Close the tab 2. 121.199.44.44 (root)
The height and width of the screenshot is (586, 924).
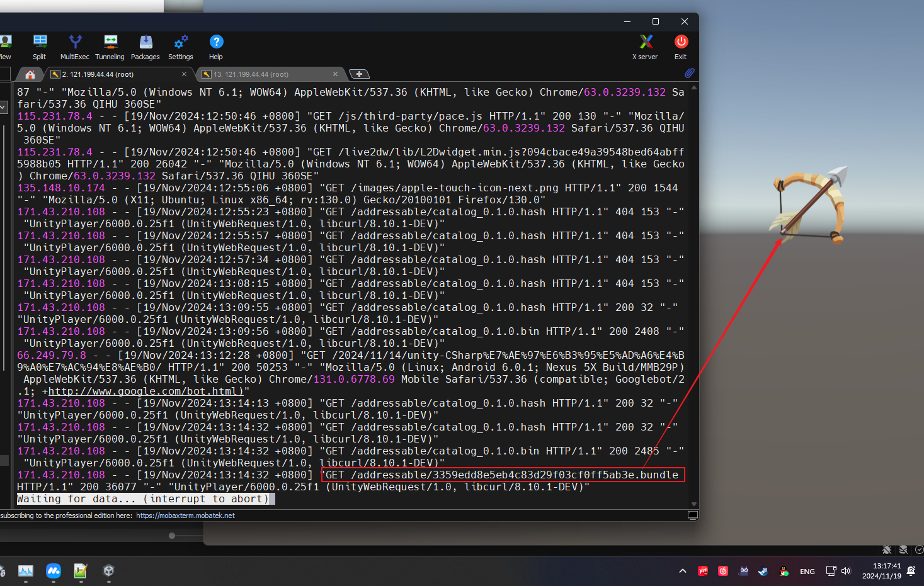coord(184,74)
